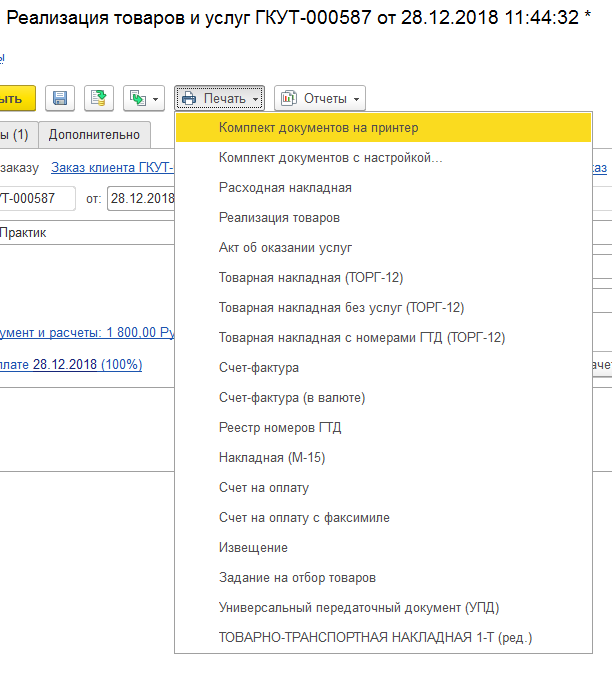Select Счет на оплату с факсимиле
The image size is (612, 698).
point(383,518)
